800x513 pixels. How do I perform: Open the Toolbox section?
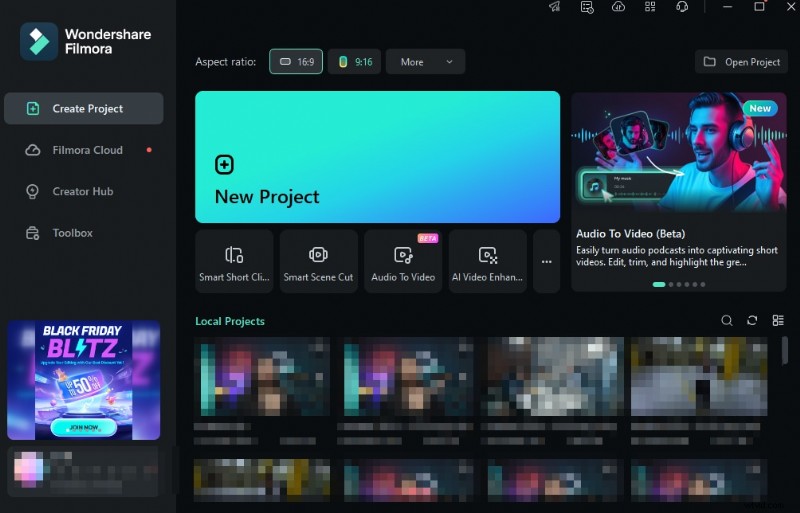(72, 233)
